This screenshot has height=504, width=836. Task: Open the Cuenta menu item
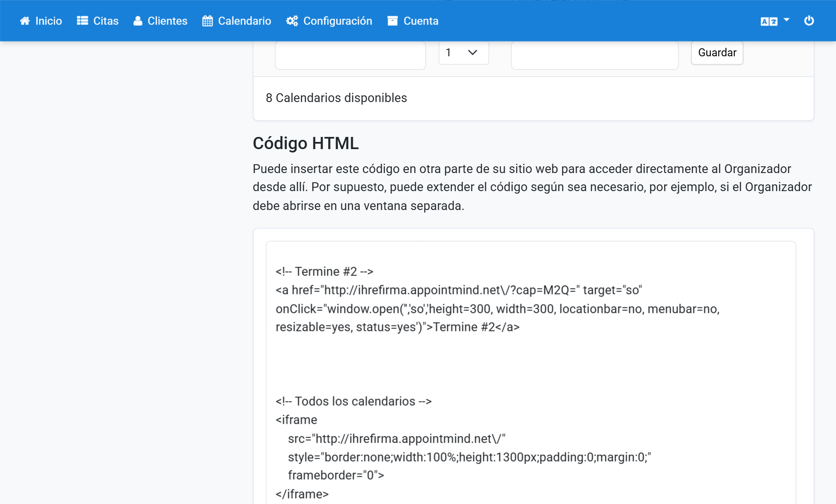pos(413,21)
